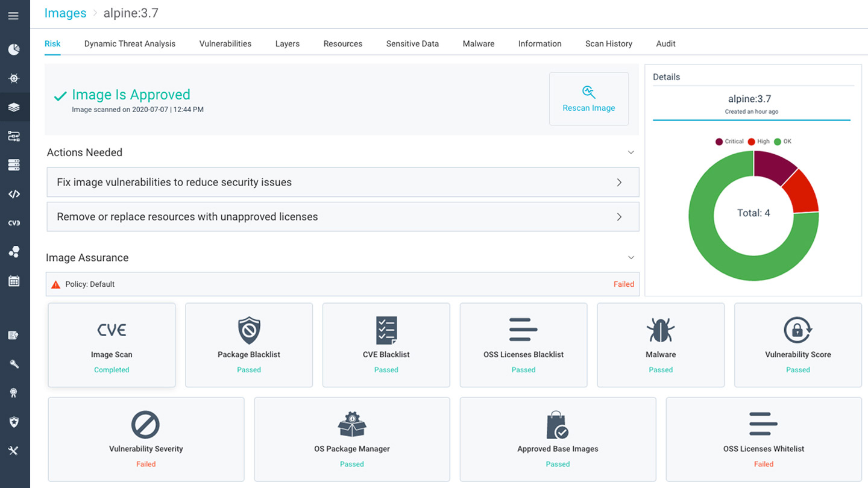Open the network flow sidebar icon
This screenshot has height=488, width=868.
(14, 136)
